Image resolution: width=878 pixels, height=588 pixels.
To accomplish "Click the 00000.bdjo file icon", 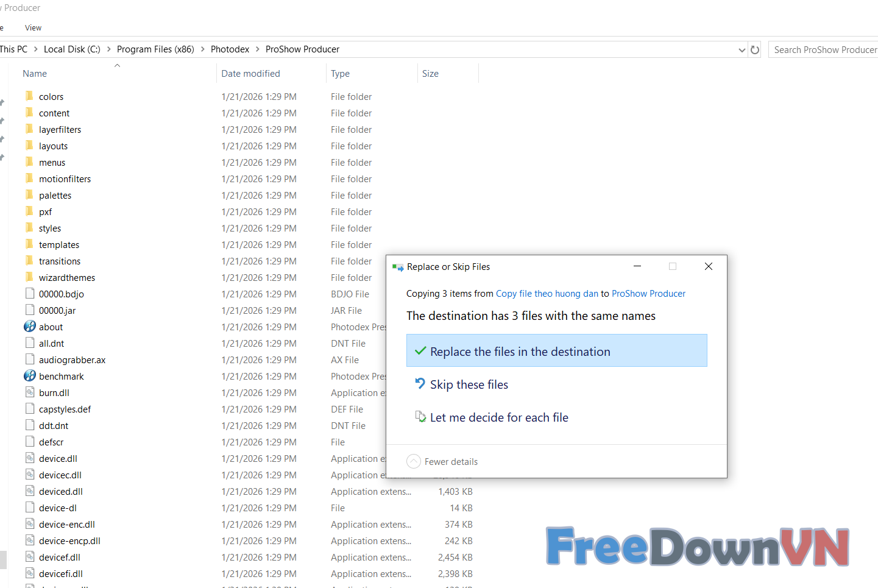I will pyautogui.click(x=30, y=294).
